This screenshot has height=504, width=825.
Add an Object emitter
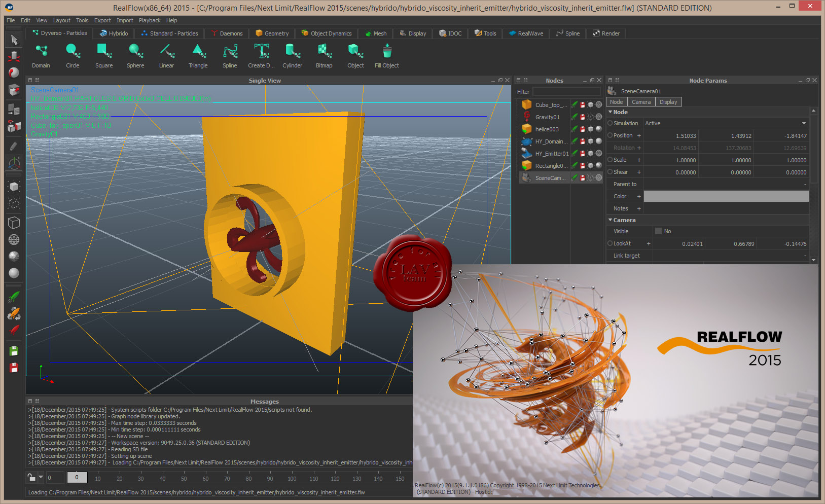355,56
